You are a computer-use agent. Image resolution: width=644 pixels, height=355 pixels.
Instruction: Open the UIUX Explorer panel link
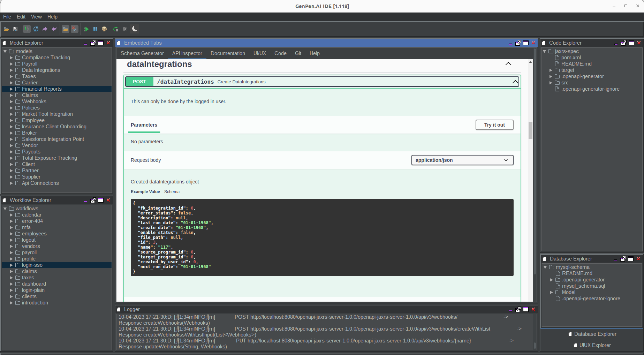(x=595, y=345)
